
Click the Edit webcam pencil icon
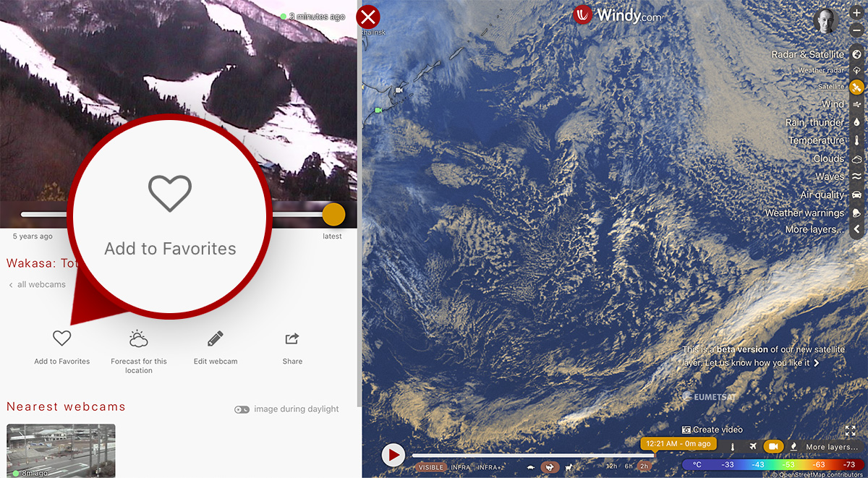pyautogui.click(x=216, y=338)
